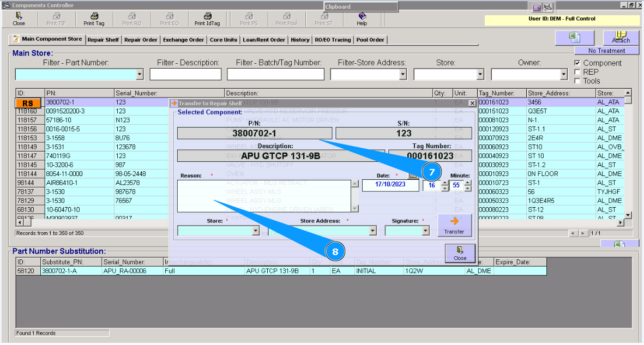644x345 pixels.
Task: Click the No Treatment button
Action: (x=606, y=51)
